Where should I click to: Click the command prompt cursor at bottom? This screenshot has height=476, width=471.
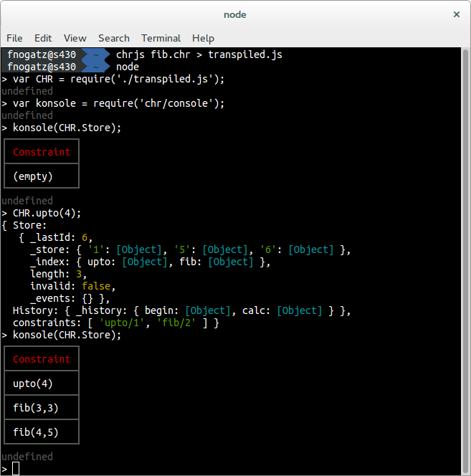(x=16, y=469)
